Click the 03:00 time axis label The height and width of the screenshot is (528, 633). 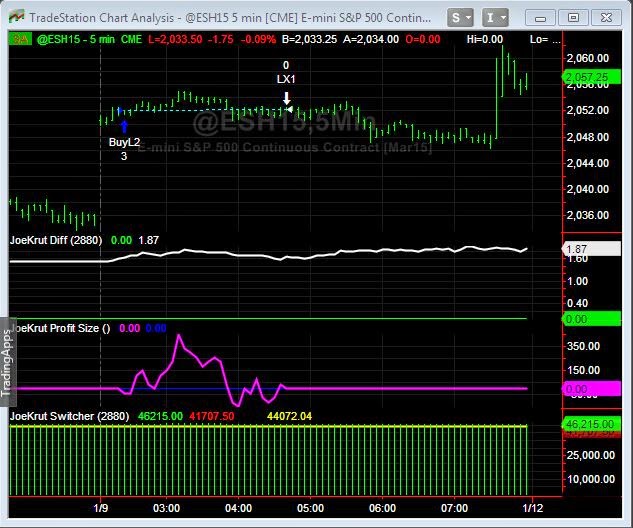(166, 508)
